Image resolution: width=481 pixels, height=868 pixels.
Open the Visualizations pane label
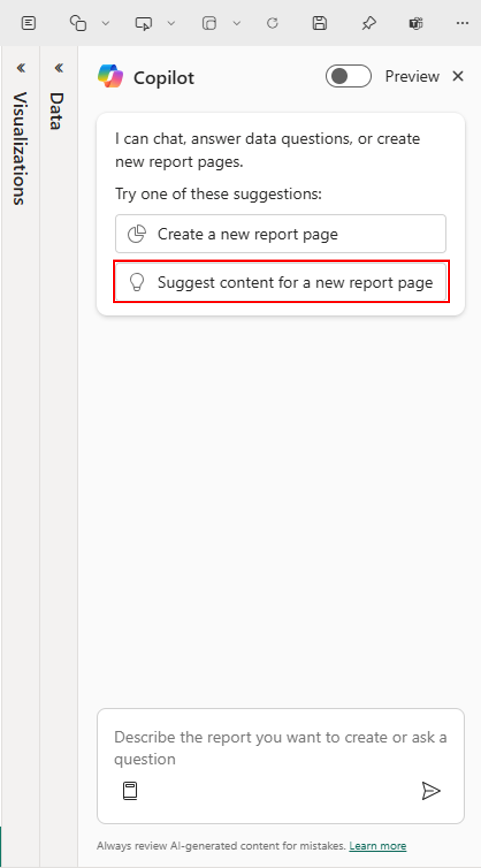tap(20, 148)
